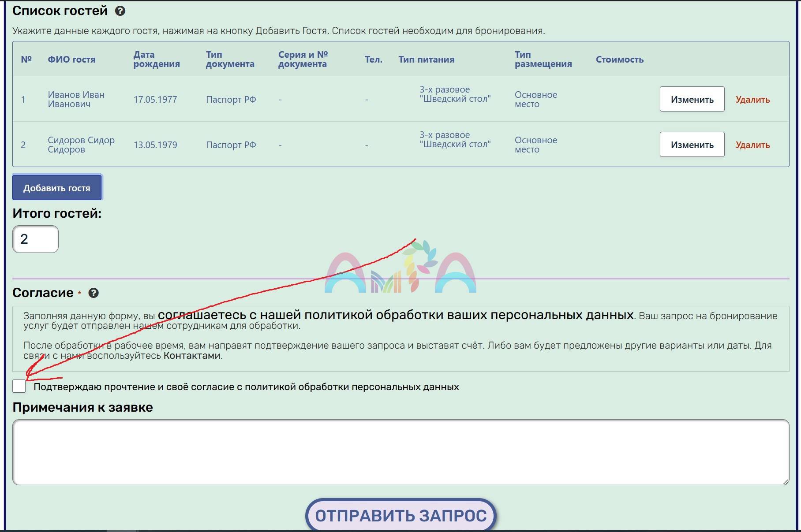
Task: Click the Тип документа column header
Action: click(230, 59)
